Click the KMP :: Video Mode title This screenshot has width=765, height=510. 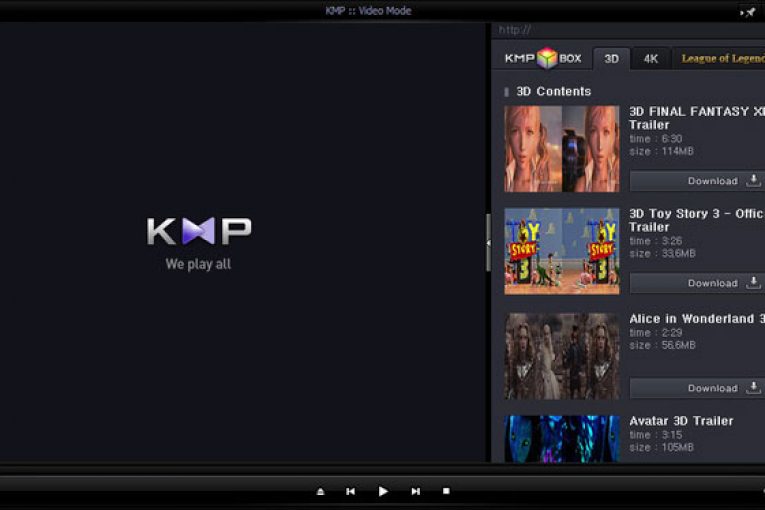[x=368, y=11]
